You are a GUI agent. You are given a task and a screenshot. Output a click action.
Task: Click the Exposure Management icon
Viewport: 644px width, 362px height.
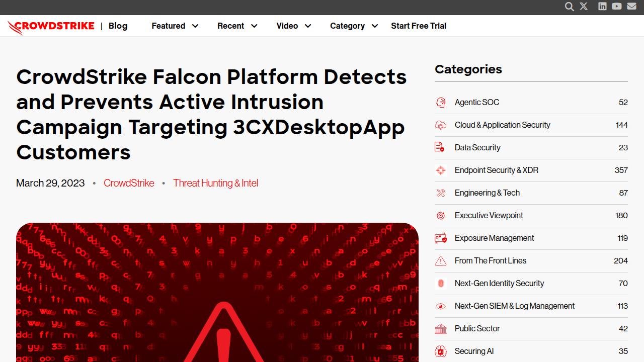[441, 238]
